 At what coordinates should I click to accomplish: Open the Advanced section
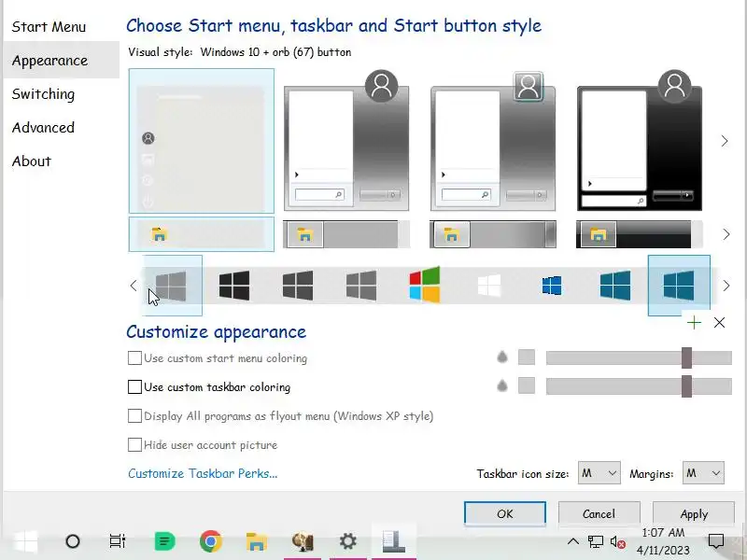(43, 128)
